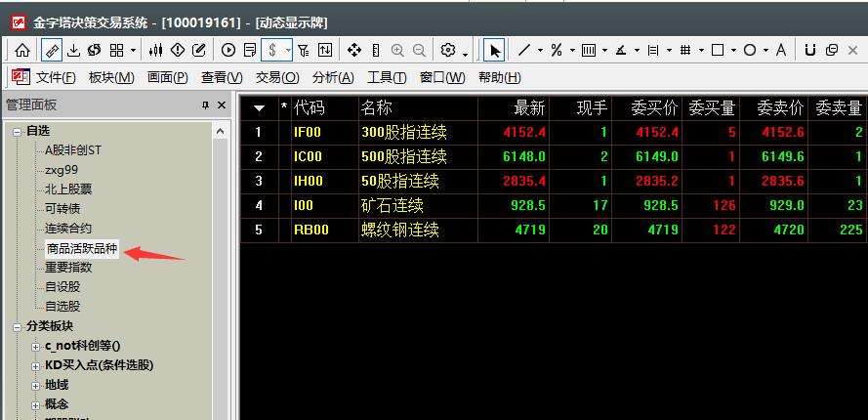The height and width of the screenshot is (420, 868).
Task: Open the percent tool dropdown arrow
Action: pos(572,51)
